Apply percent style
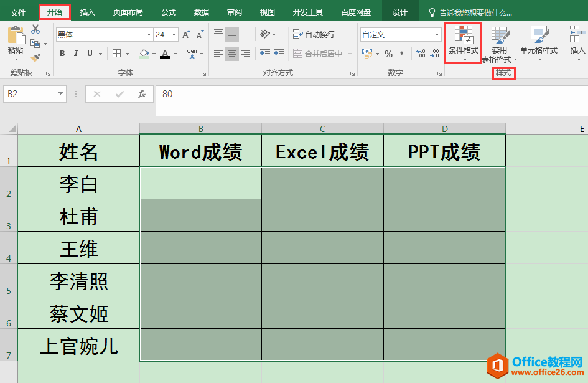The height and width of the screenshot is (383, 588). click(388, 54)
